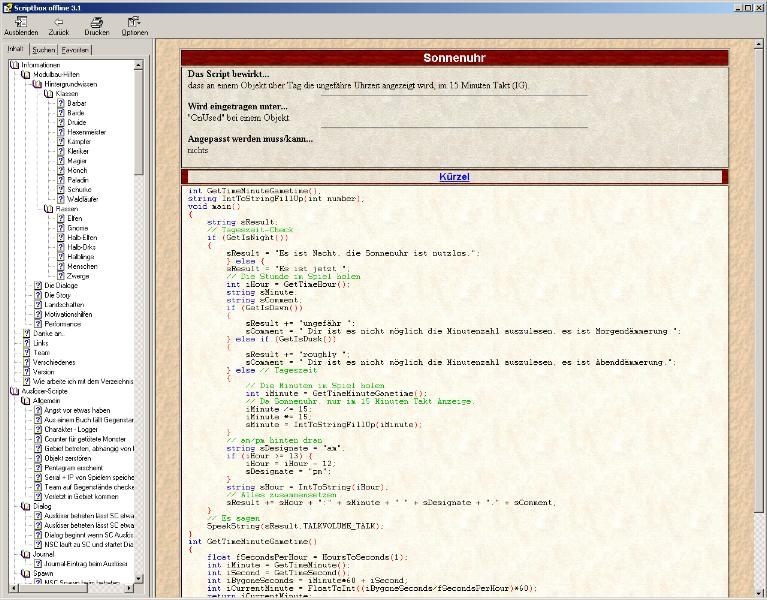Click the Ausblenden (hide) toolbar icon
Viewport: 767px width, 600px height.
21,25
